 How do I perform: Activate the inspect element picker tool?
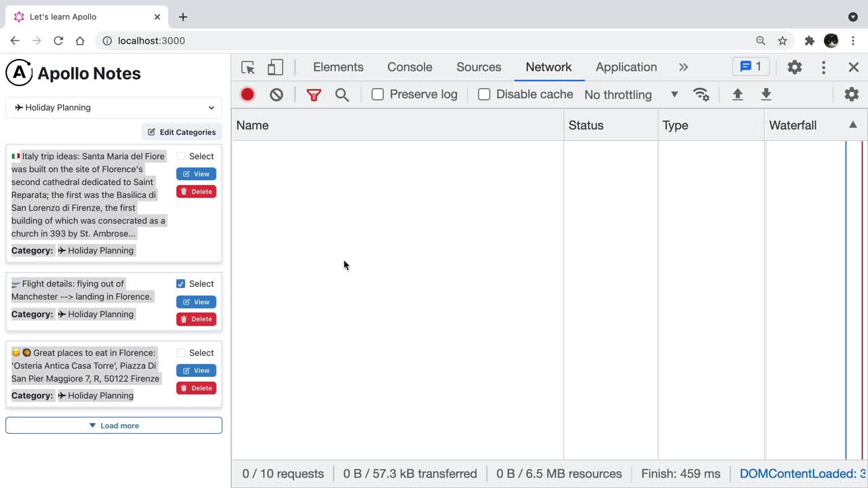[x=248, y=67]
